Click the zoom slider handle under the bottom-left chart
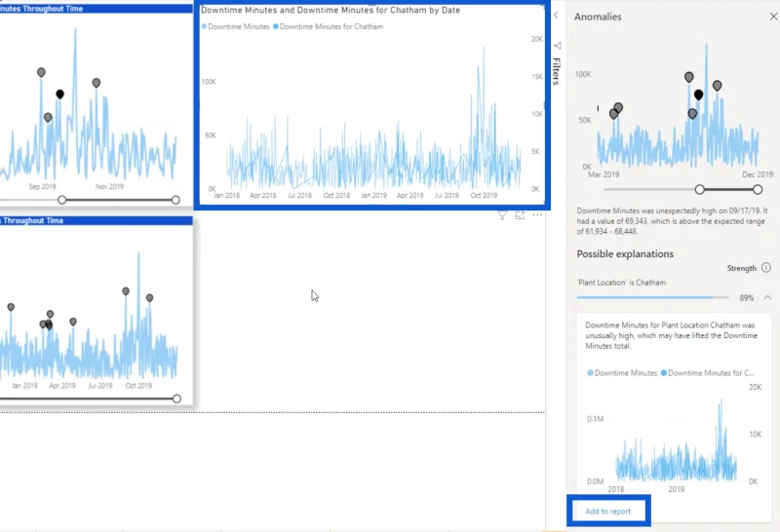780x532 pixels. pos(176,399)
